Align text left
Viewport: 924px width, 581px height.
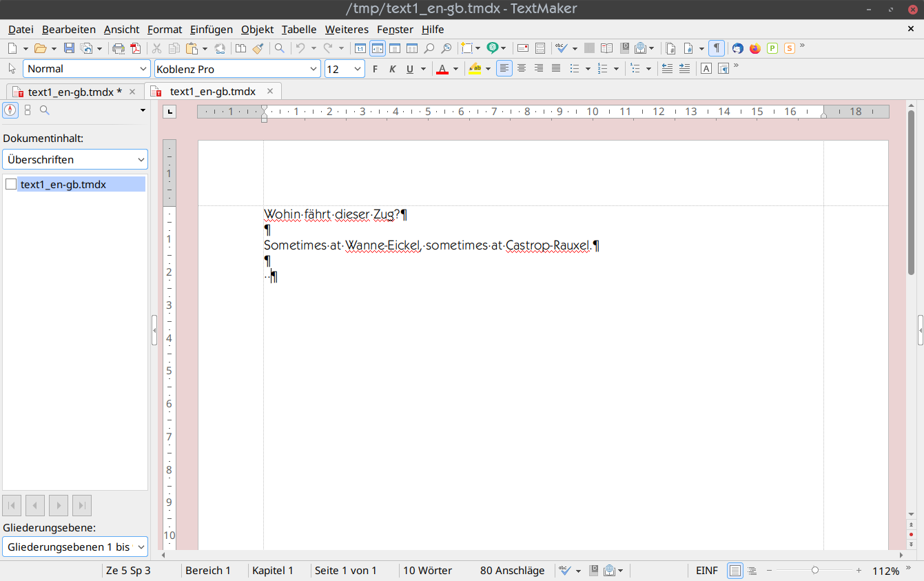pyautogui.click(x=504, y=68)
